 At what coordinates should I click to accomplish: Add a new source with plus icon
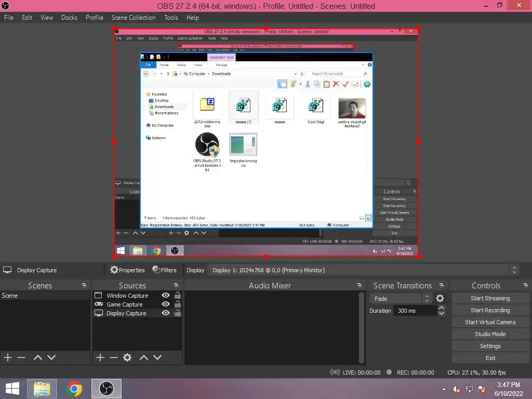point(100,357)
